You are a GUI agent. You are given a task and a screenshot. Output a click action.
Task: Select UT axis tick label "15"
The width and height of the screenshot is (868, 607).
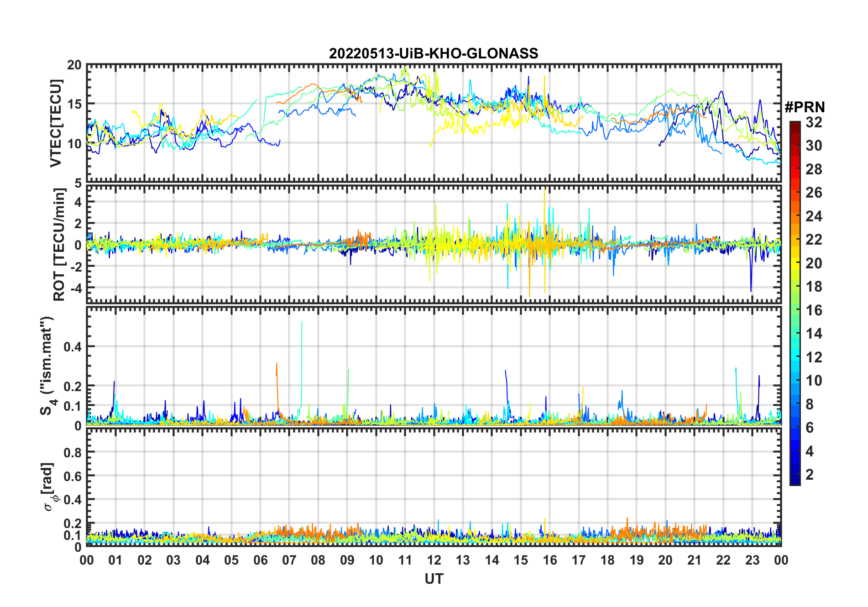[521, 560]
